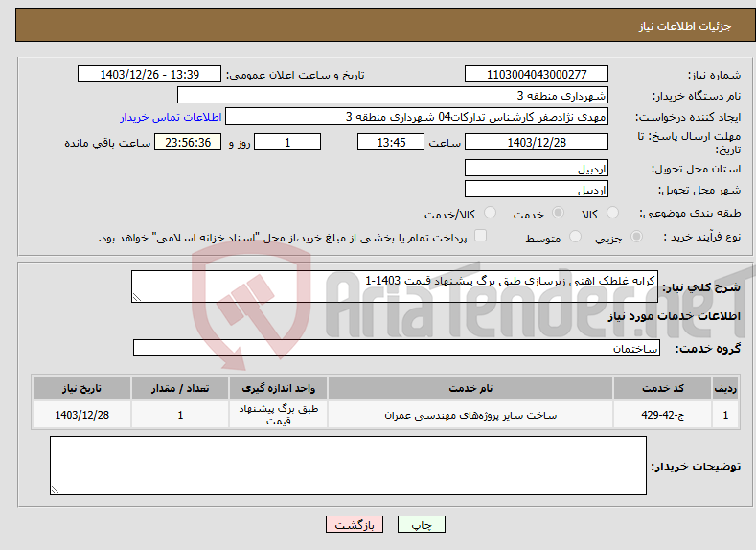756x550 pixels.
Task: Click the نام خدمت column header
Action: point(470,388)
